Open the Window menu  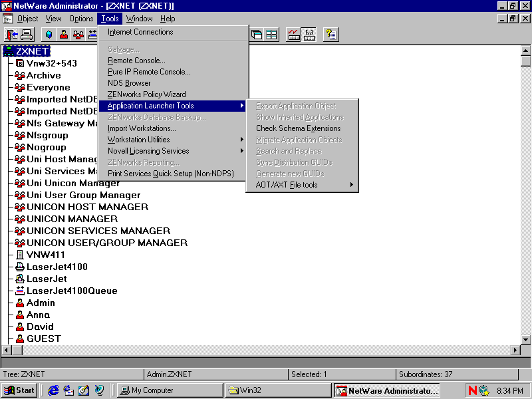(139, 19)
